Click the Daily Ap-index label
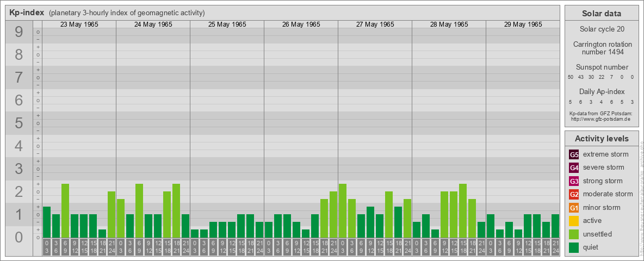Viewport: 644px width, 261px height. point(602,91)
